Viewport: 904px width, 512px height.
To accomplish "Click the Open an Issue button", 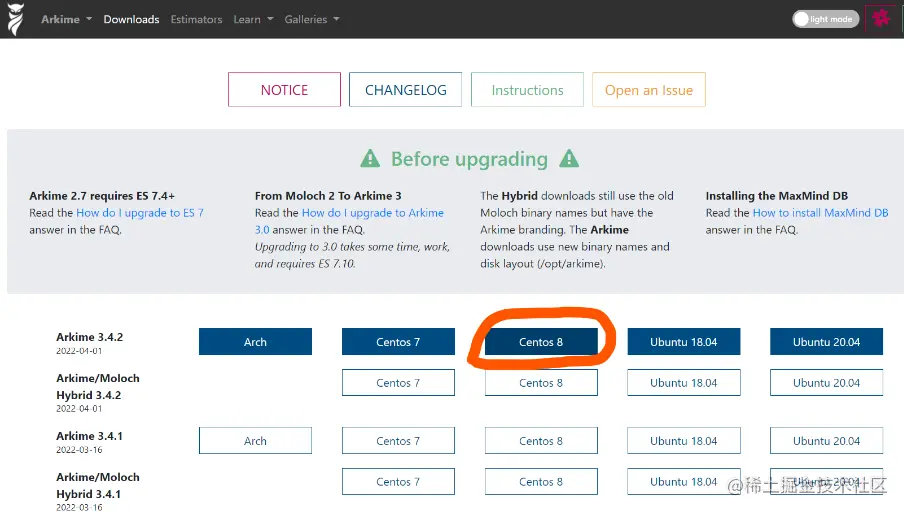I will tap(649, 89).
